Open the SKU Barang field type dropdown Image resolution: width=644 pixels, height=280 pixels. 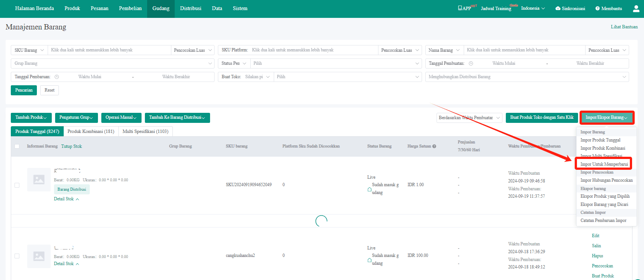click(29, 50)
